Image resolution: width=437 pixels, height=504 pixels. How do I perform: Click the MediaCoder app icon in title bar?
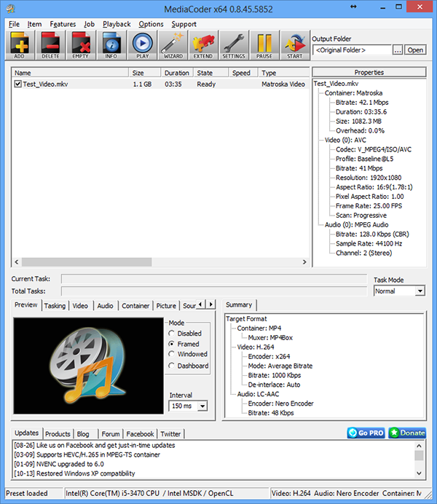point(11,9)
